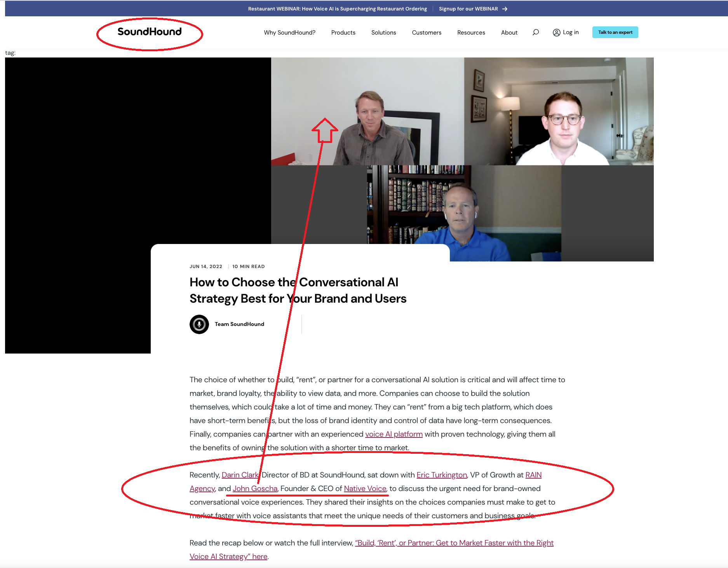Open the Products menu
This screenshot has width=728, height=568.
[x=343, y=33]
